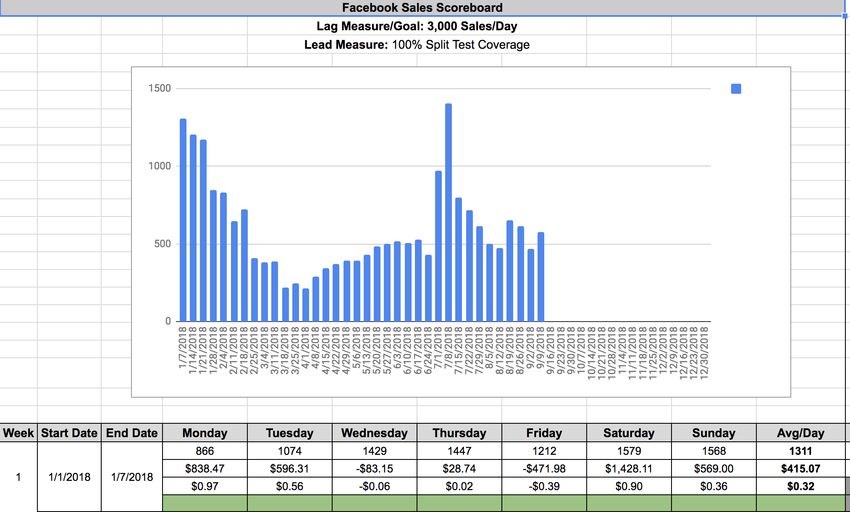Select the Facebook Sales Scoreboard title cell

point(422,8)
